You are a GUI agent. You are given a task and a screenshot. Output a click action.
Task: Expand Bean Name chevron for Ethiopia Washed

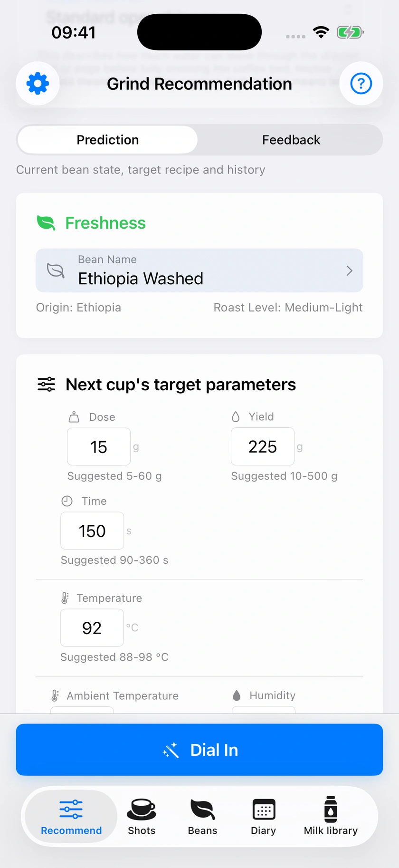tap(350, 271)
